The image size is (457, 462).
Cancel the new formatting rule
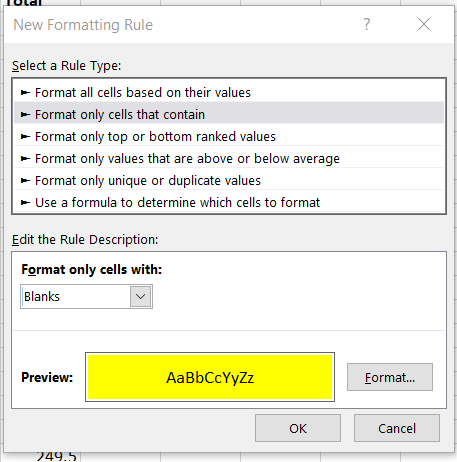pyautogui.click(x=397, y=428)
